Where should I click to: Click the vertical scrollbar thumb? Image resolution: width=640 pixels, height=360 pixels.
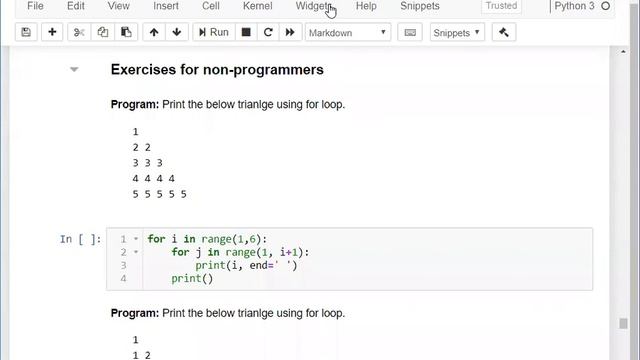[623, 324]
